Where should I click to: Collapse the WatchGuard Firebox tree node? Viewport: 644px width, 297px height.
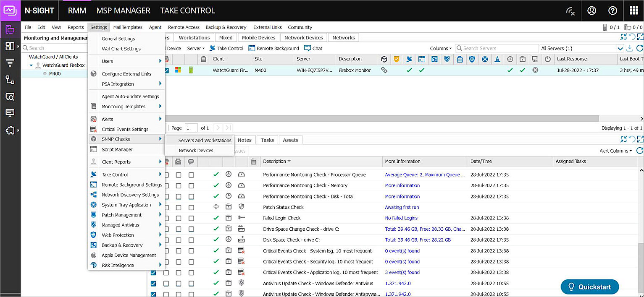[31, 65]
